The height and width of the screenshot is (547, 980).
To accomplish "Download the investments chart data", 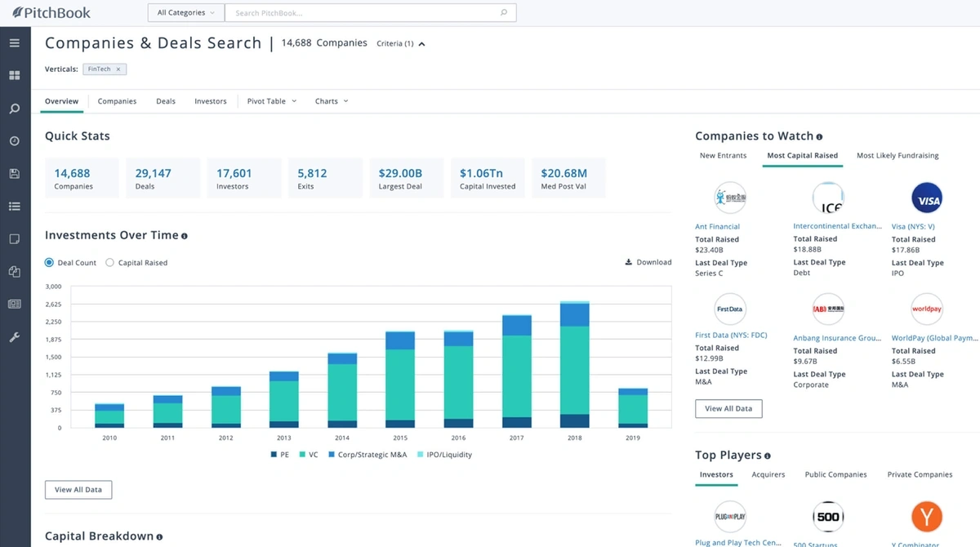I will tap(648, 262).
